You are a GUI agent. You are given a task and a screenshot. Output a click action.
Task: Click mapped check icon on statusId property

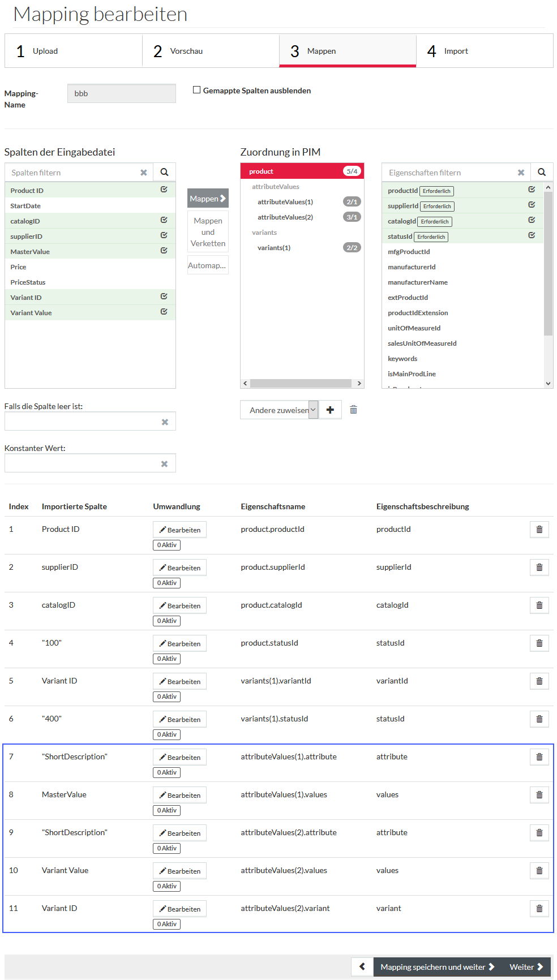pos(532,235)
